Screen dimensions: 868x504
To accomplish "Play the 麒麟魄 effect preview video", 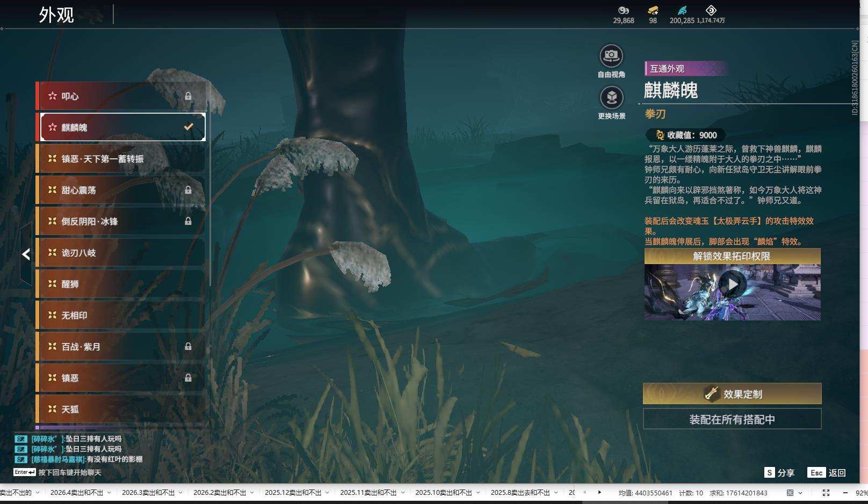I will tap(733, 283).
